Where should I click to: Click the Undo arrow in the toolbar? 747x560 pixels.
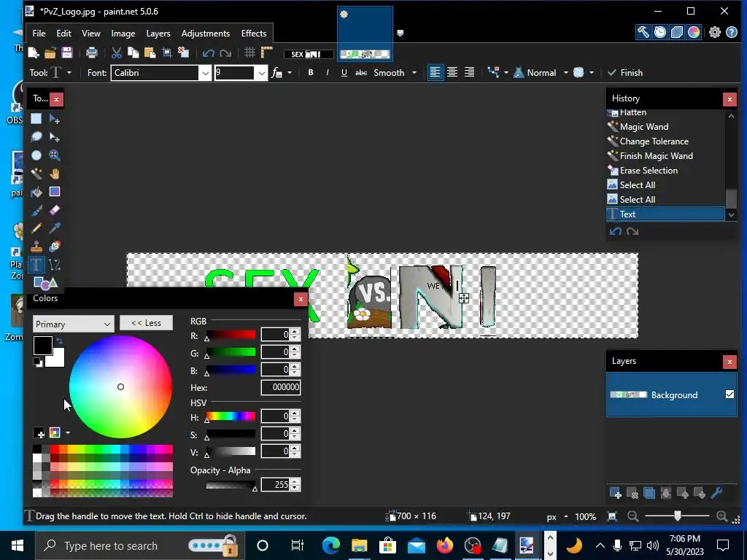[208, 52]
